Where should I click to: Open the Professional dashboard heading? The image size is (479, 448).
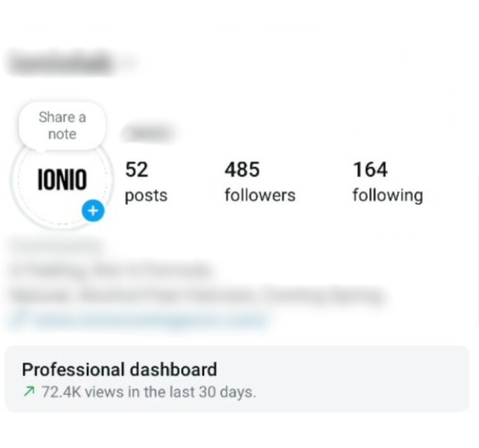click(x=119, y=369)
